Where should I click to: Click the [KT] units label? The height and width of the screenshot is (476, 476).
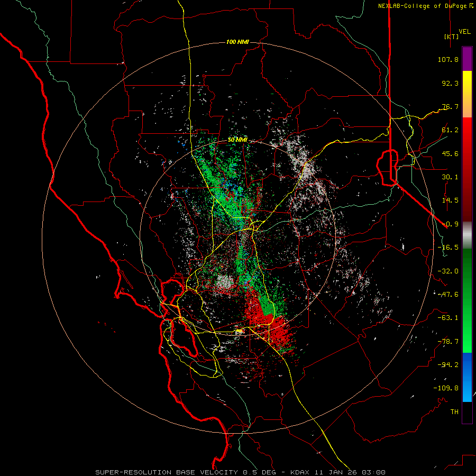click(x=451, y=36)
